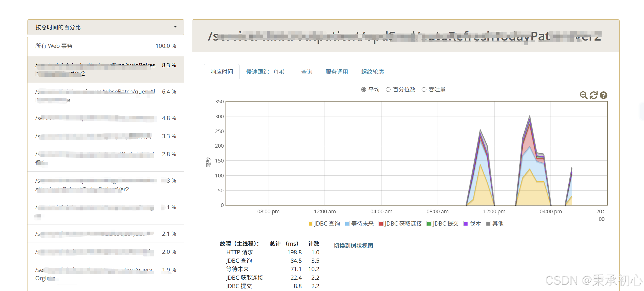Click the chart refresh icon
This screenshot has width=644, height=291.
point(593,95)
